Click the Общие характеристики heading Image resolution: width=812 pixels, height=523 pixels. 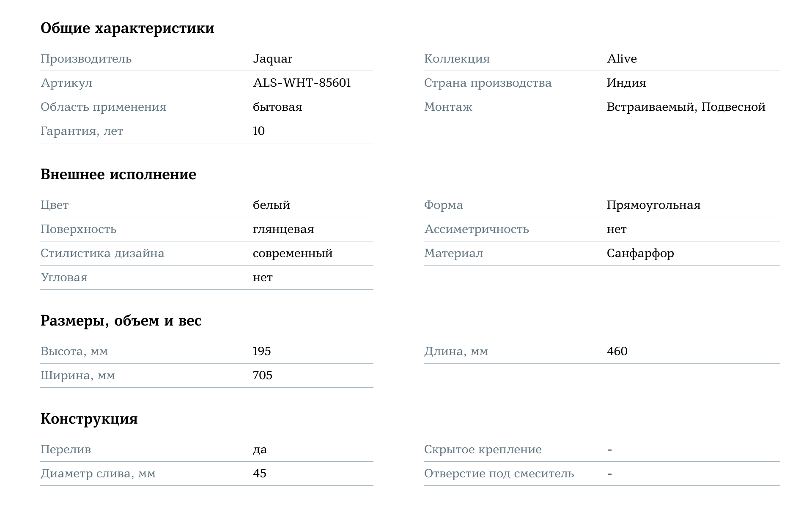tap(127, 28)
